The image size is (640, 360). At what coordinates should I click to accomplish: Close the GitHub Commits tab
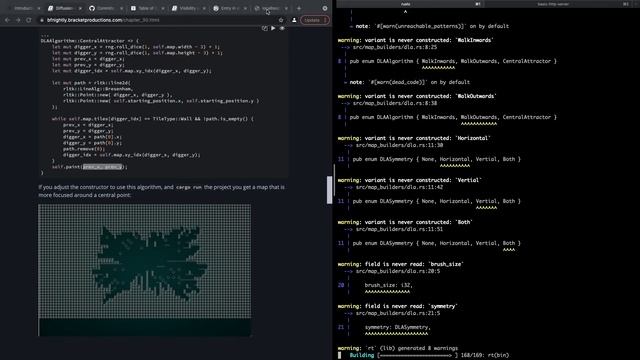121,8
